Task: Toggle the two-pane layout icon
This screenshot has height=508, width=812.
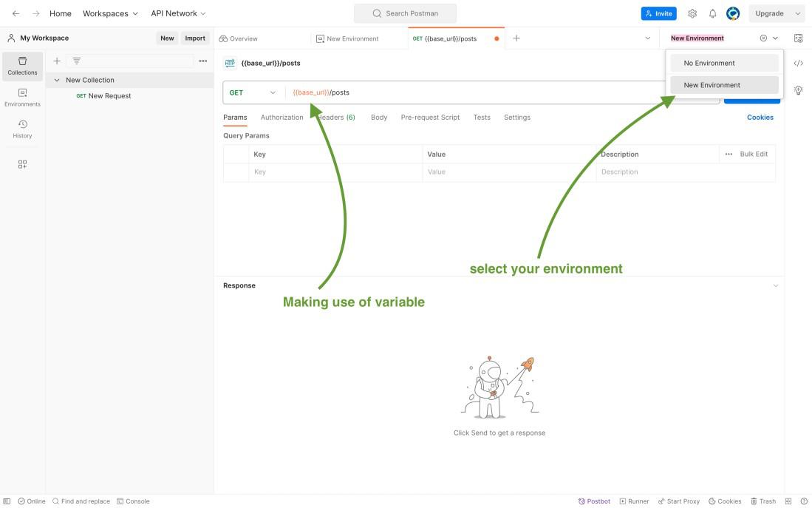Action: click(x=788, y=501)
